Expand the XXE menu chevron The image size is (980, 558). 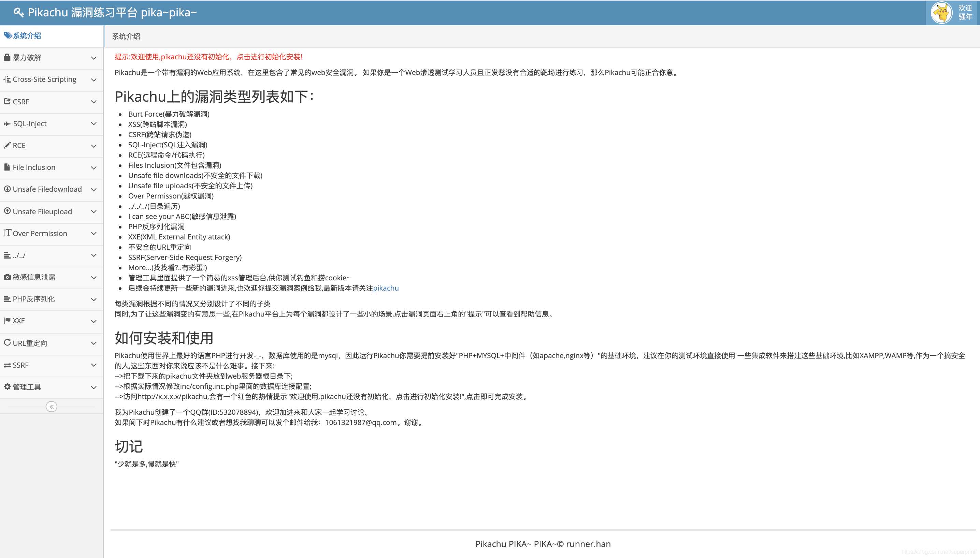coord(93,321)
